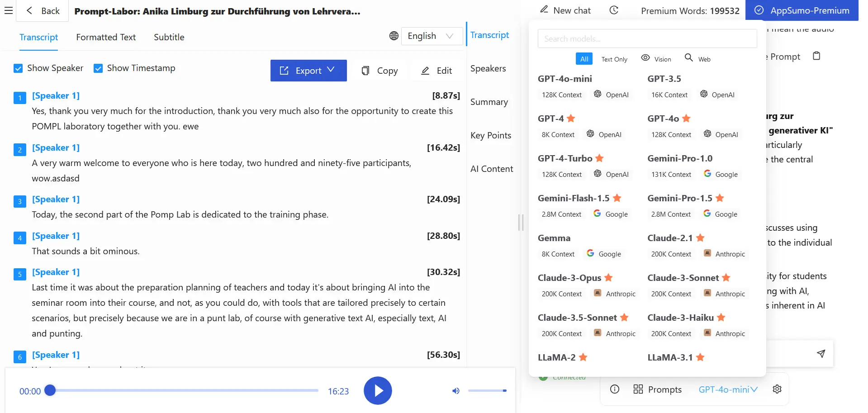Viewport: 868px width, 413px height.
Task: Switch to the Formatted Text tab
Action: coord(106,37)
